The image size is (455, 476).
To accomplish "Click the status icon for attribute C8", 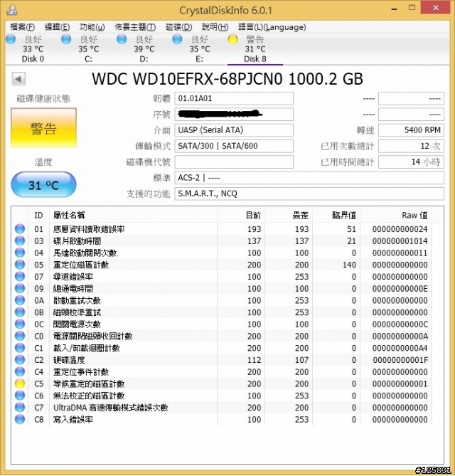I will tap(20, 419).
